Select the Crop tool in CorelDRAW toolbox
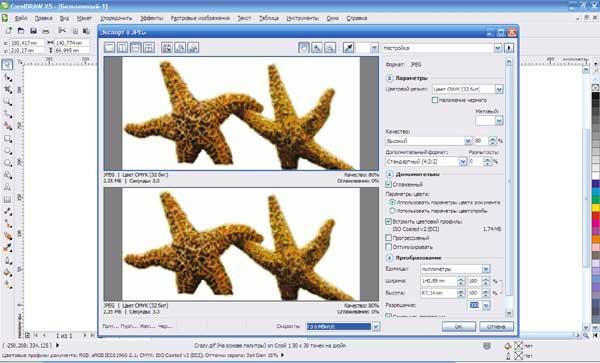 [x=8, y=90]
